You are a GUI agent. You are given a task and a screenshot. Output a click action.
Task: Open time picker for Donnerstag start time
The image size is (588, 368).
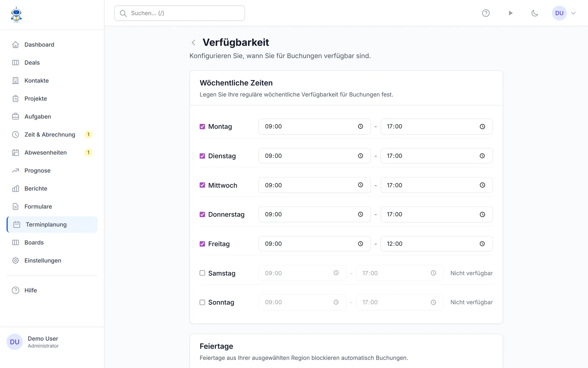(x=361, y=215)
